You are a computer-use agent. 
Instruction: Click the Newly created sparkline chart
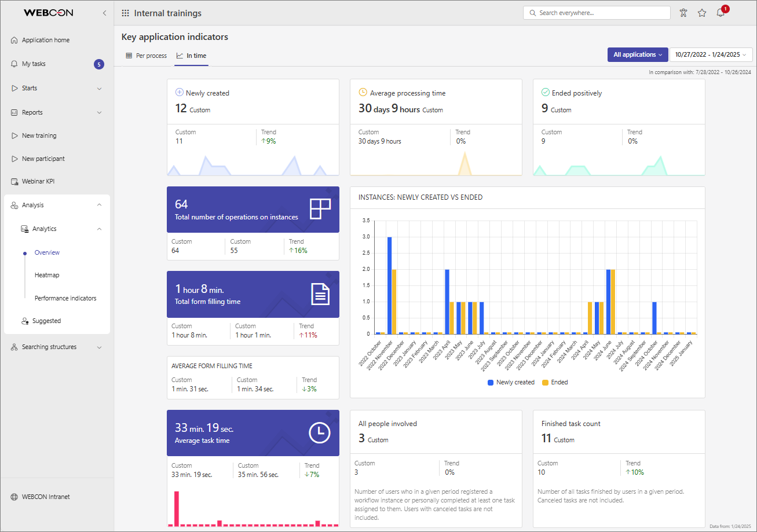point(253,165)
